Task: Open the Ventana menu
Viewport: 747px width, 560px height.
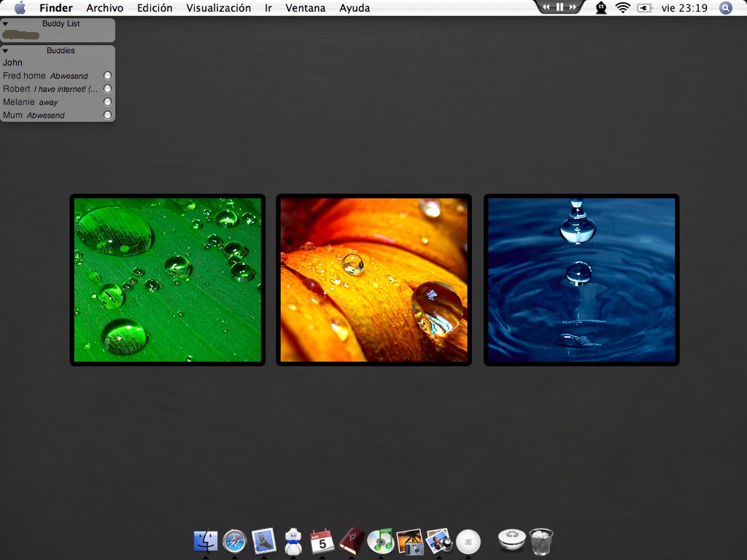Action: [306, 8]
